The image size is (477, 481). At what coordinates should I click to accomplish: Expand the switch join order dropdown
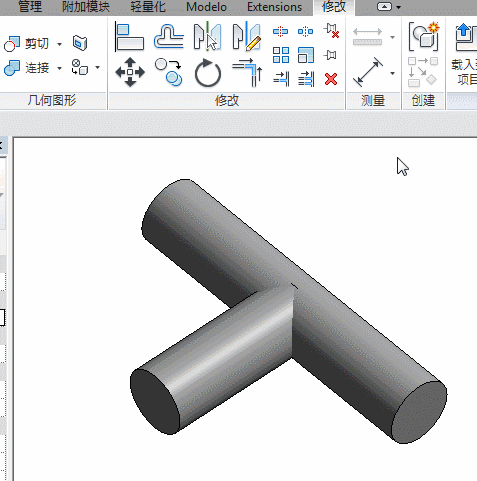[x=98, y=68]
